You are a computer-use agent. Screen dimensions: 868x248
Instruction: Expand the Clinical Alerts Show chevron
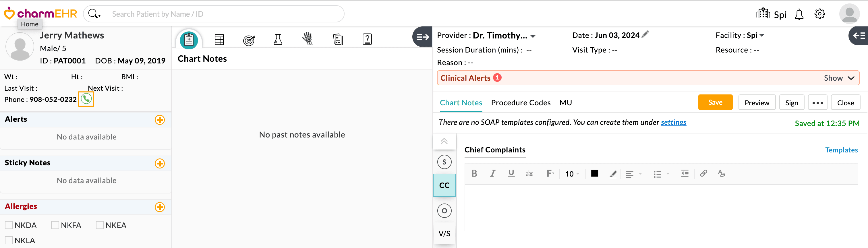pyautogui.click(x=851, y=78)
